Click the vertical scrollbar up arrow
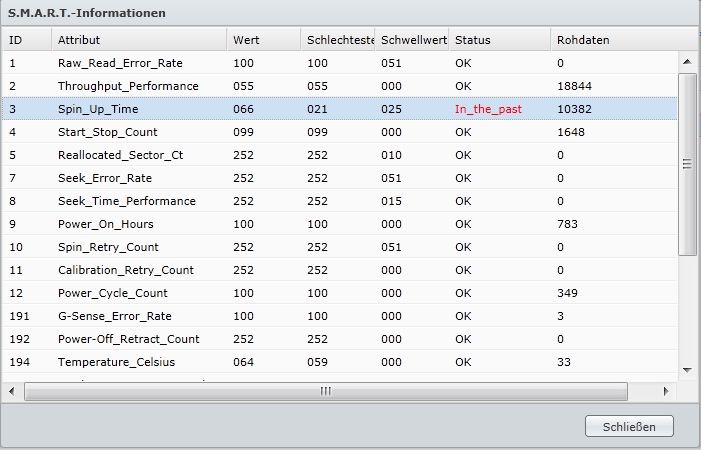This screenshot has width=701, height=450. [x=687, y=62]
